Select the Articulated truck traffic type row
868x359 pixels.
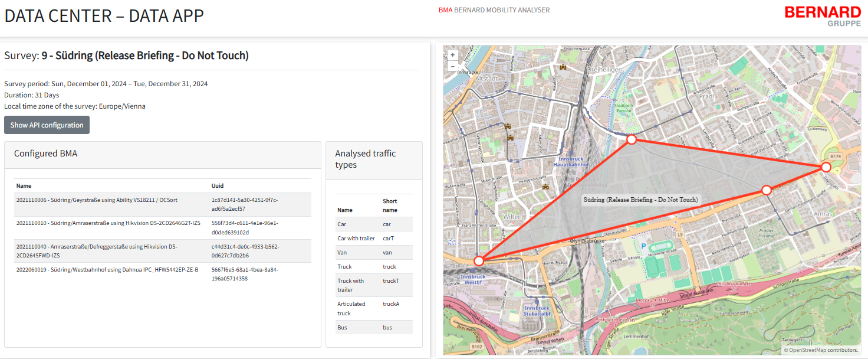[374, 308]
